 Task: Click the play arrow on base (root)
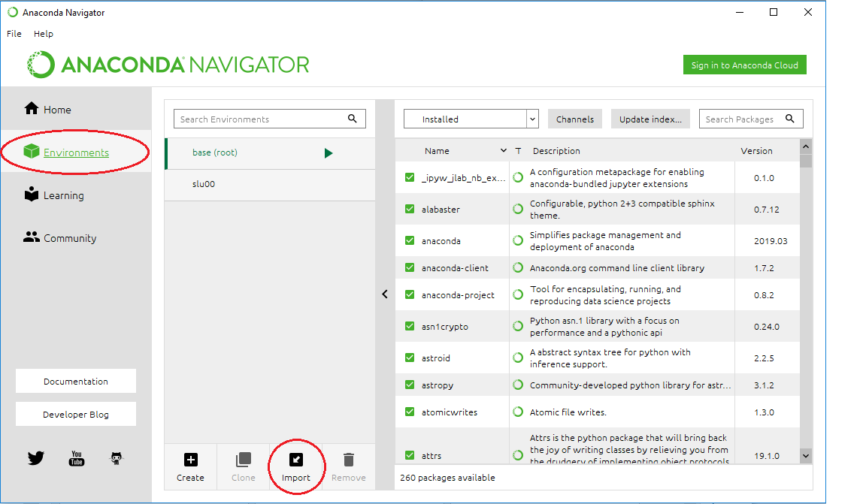[329, 153]
